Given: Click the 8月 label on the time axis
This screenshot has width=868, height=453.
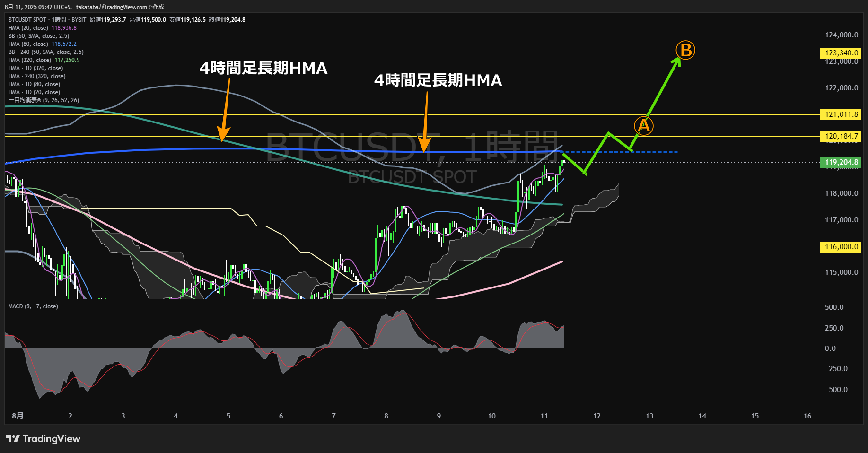Looking at the screenshot, I should pyautogui.click(x=18, y=416).
